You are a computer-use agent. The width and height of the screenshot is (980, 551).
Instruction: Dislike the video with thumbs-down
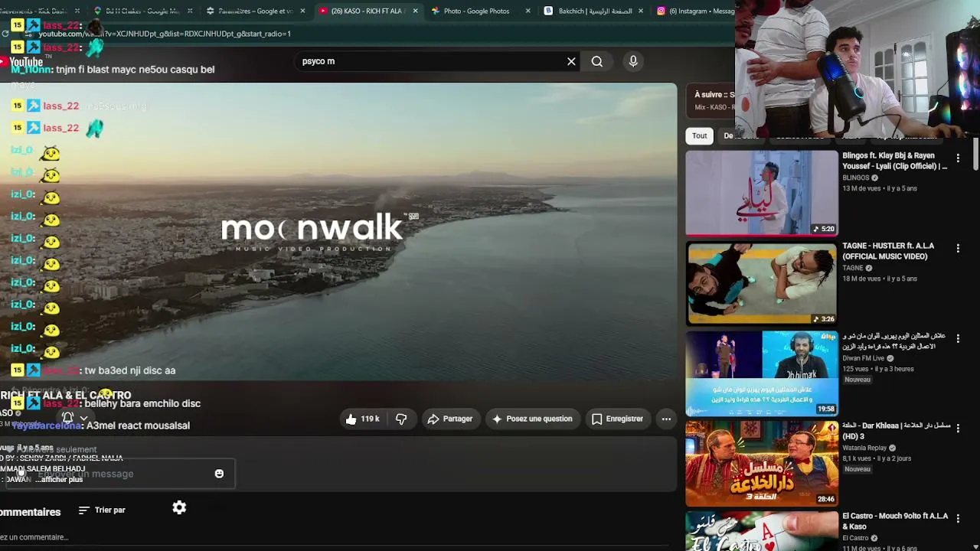coord(401,419)
